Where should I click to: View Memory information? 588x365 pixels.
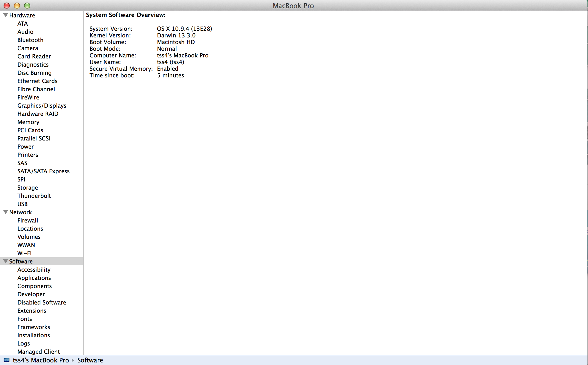point(28,122)
